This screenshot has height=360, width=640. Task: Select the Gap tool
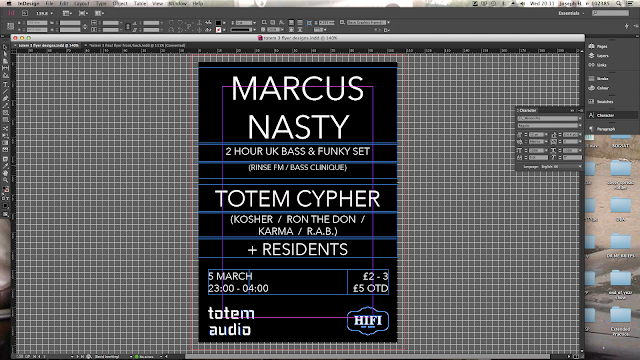[5, 68]
